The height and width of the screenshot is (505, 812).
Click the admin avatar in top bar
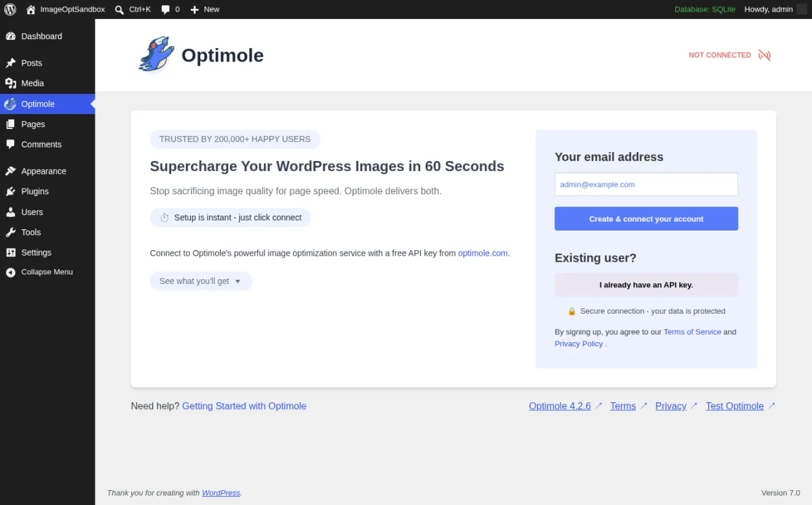(x=801, y=9)
